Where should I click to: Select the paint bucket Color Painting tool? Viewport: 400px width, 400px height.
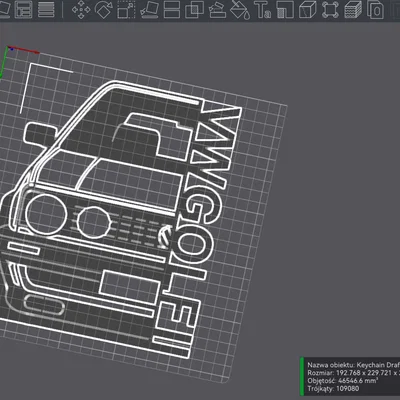(x=240, y=9)
